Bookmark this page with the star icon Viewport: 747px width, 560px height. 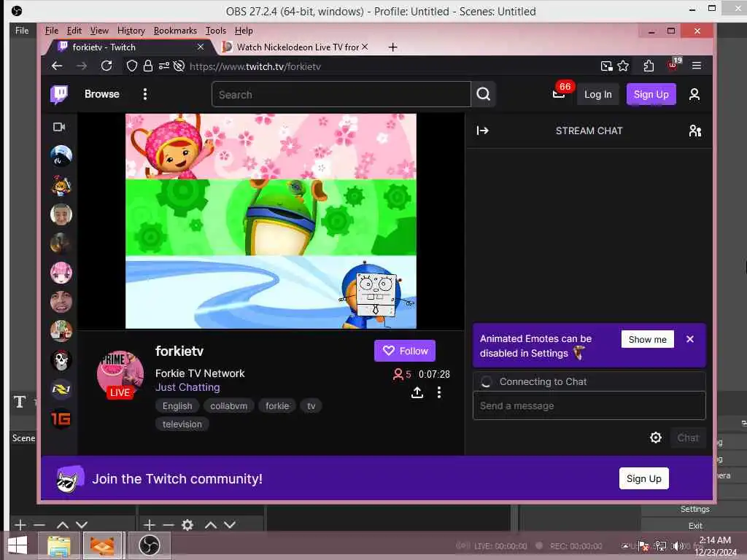point(623,66)
